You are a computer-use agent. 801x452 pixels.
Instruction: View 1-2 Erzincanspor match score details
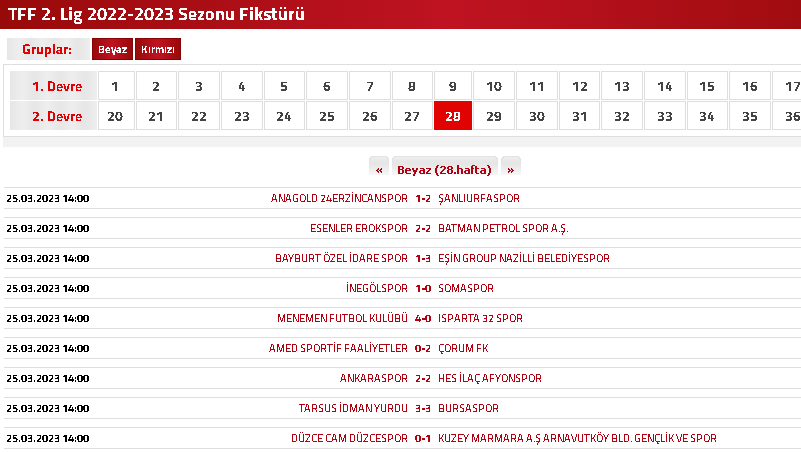[x=423, y=198]
